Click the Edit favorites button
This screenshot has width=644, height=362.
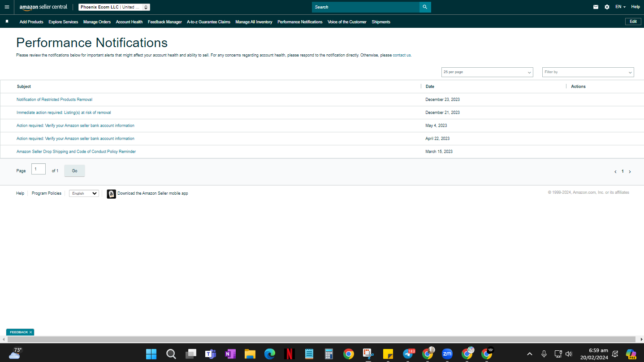tap(633, 22)
